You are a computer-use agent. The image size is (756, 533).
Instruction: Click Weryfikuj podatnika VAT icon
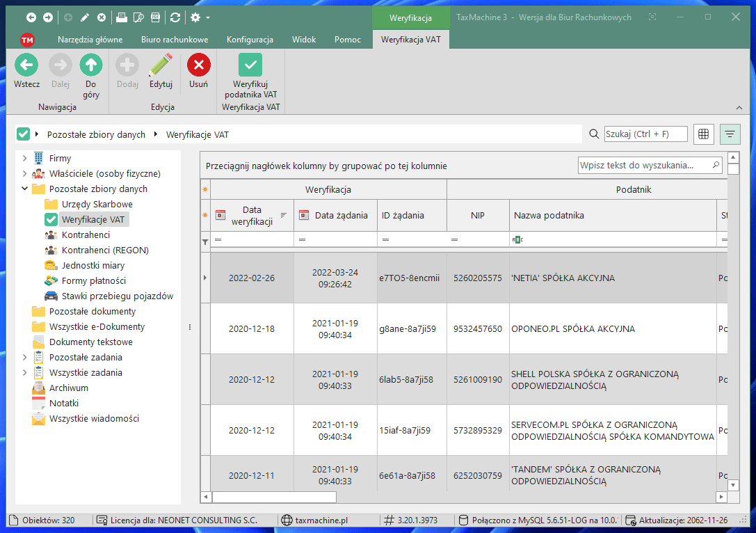pyautogui.click(x=250, y=65)
